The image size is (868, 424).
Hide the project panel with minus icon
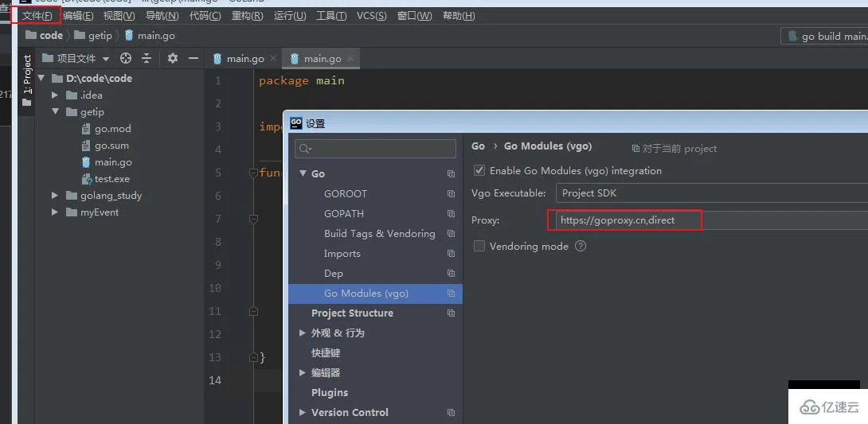coord(194,58)
